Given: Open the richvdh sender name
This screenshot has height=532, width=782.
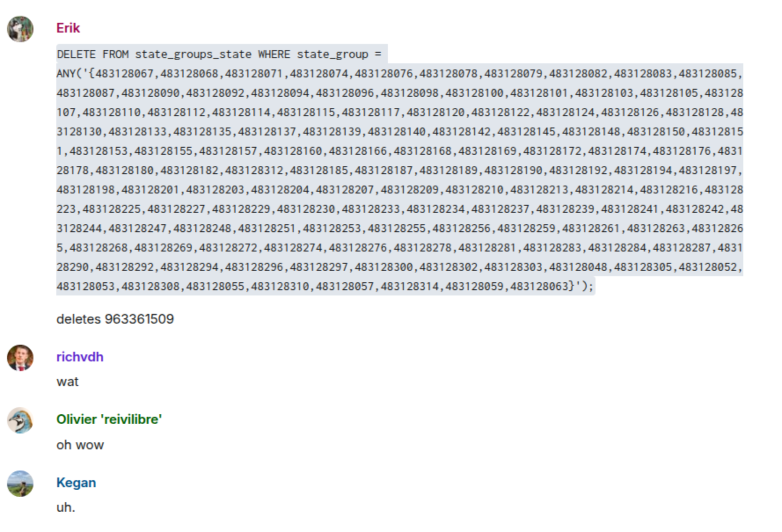Looking at the screenshot, I should 80,357.
